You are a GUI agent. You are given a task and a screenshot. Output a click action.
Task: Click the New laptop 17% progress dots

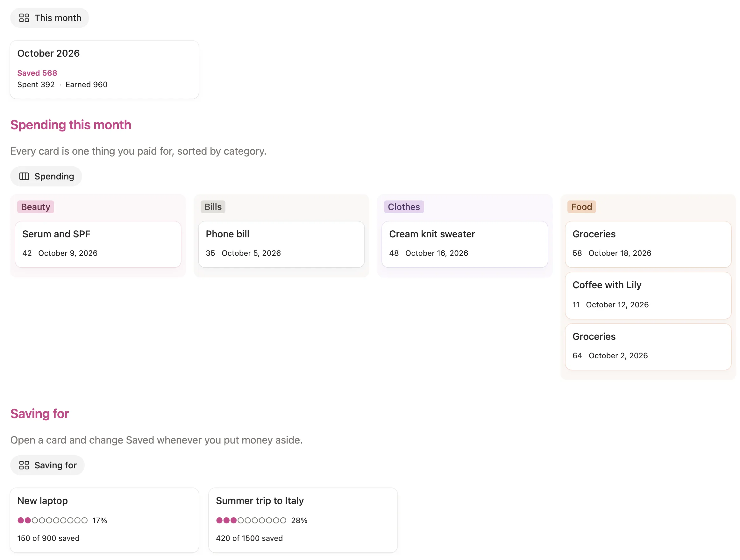[53, 520]
